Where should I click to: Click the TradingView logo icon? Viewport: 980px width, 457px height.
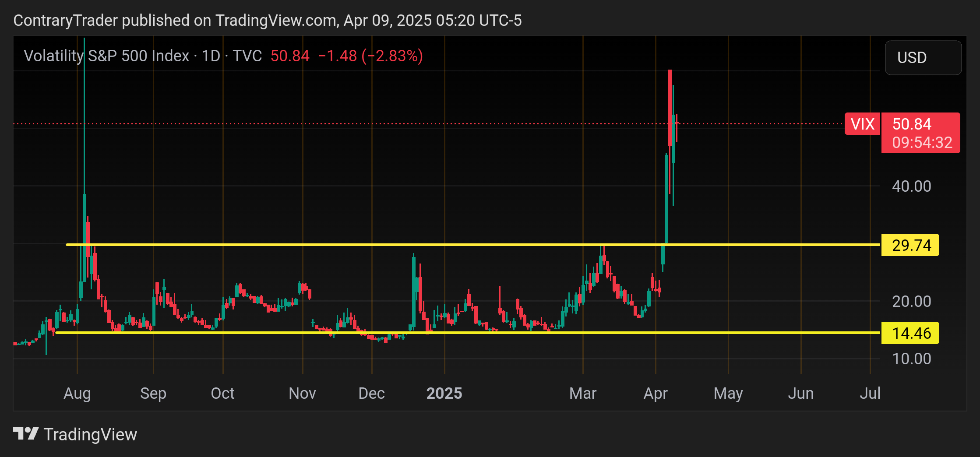tap(26, 434)
